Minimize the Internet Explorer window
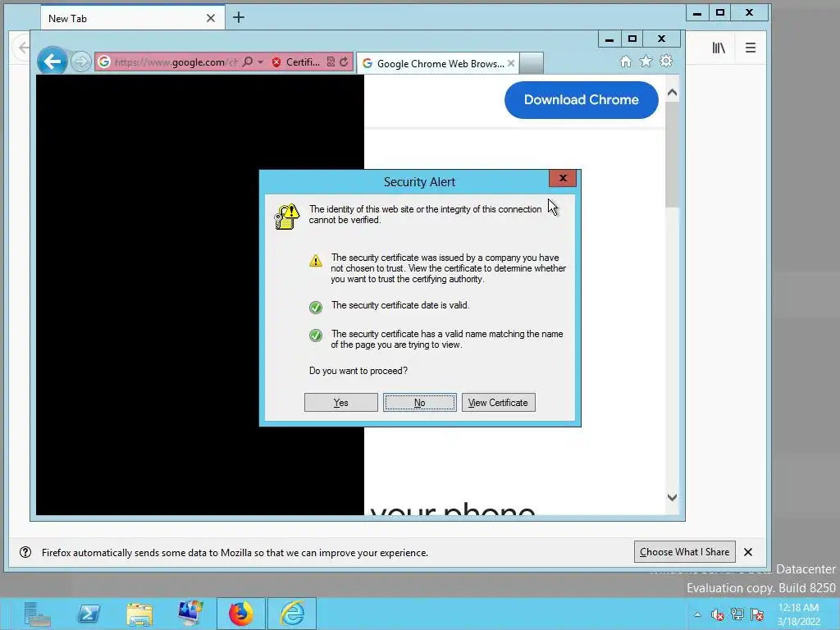Image resolution: width=840 pixels, height=630 pixels. (609, 39)
